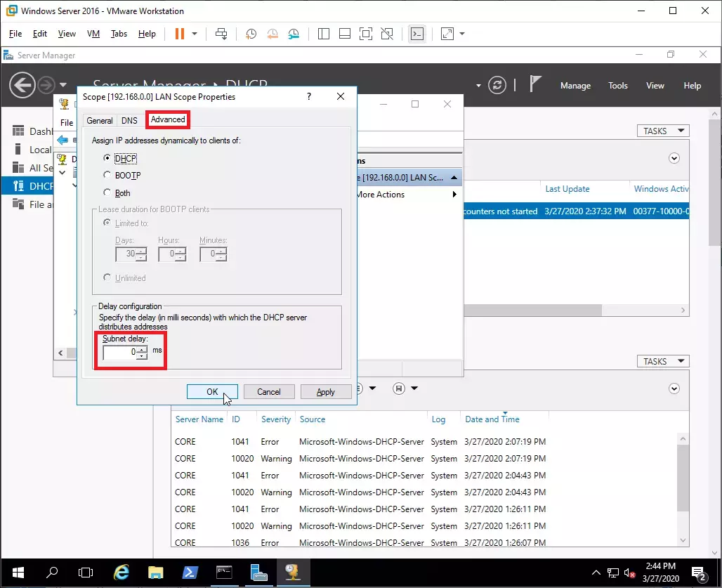Open File and Storage Services sidebar item
The width and height of the screenshot is (722, 588).
[32, 204]
